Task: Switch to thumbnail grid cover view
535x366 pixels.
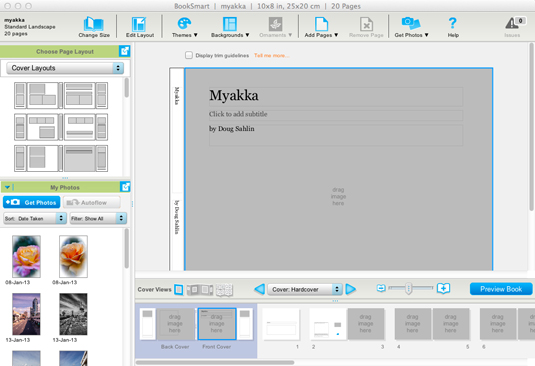Action: (x=224, y=290)
